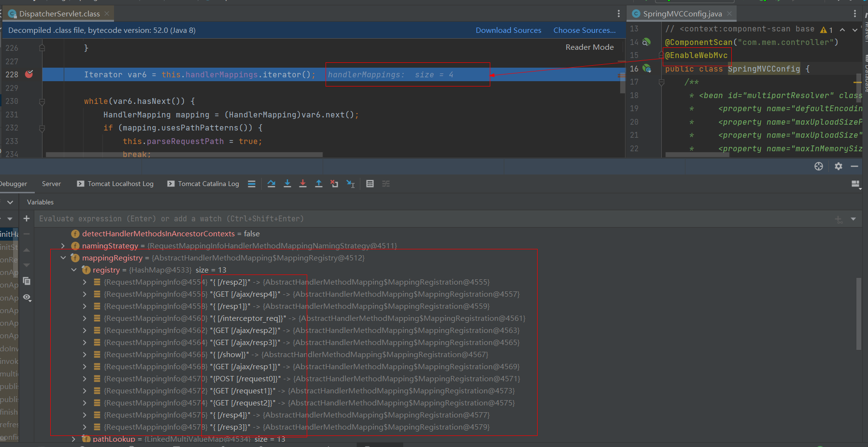Toggle the breakpoint on line 228
Image resolution: width=868 pixels, height=447 pixels.
29,74
